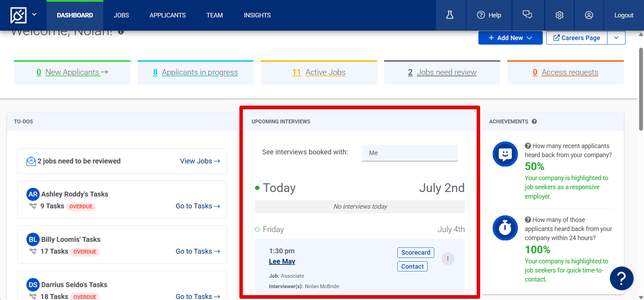Open the interviews booked with Me dropdown
The image size is (644, 300).
[x=410, y=153]
